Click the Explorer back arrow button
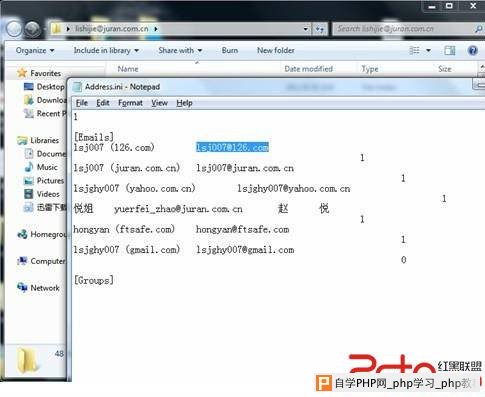Image resolution: width=485 pixels, height=397 pixels. click(14, 29)
